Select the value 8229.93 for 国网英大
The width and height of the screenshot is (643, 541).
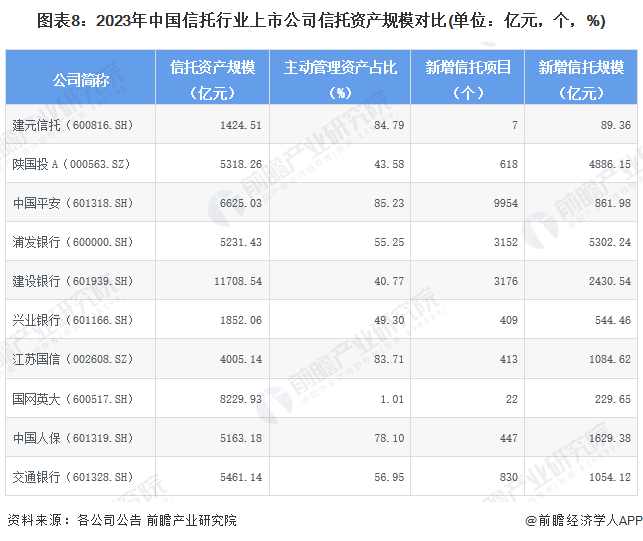241,399
